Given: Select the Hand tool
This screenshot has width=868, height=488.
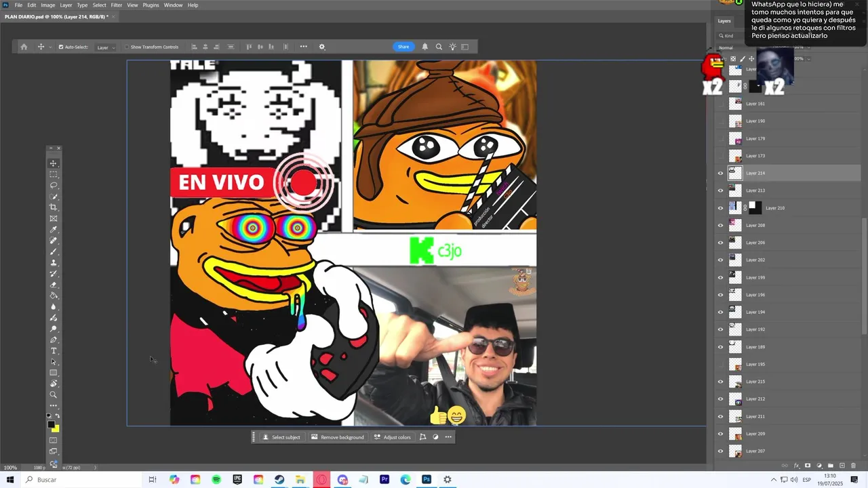Looking at the screenshot, I should click(x=53, y=384).
